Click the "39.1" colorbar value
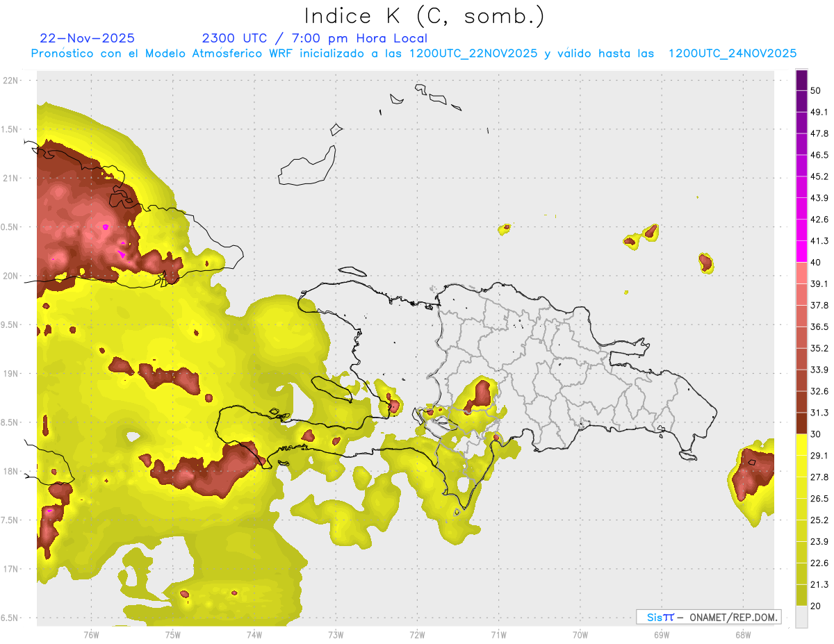Image resolution: width=834 pixels, height=644 pixels. [x=819, y=284]
